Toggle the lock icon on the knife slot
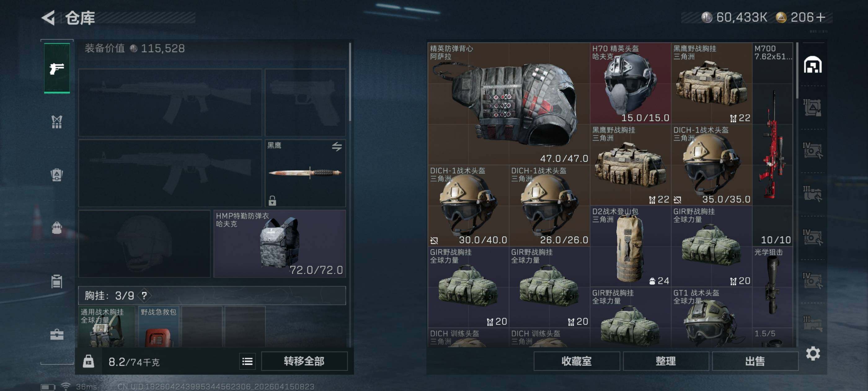868x391 pixels. pos(272,201)
